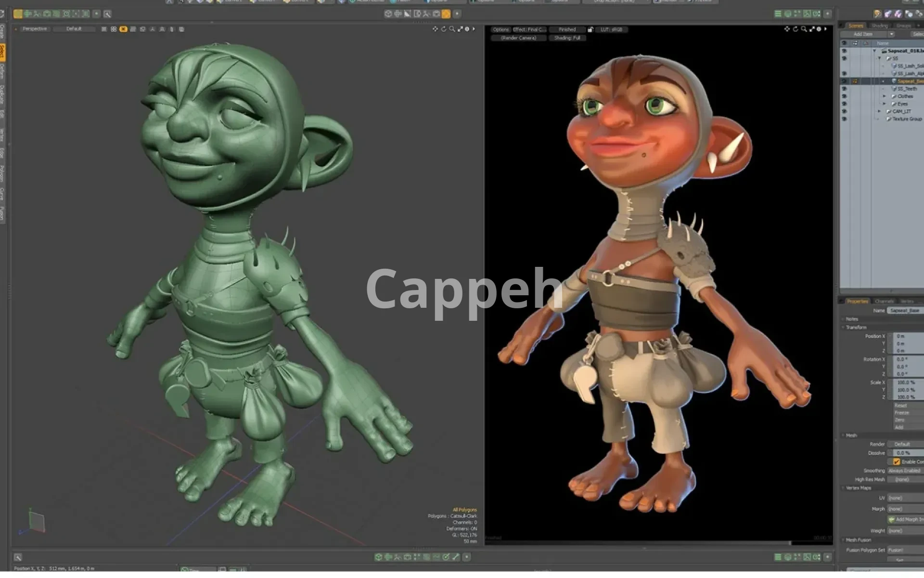Screen dimensions: 924x578
Task: Expand the Clothes group in the item tree
Action: coord(884,96)
